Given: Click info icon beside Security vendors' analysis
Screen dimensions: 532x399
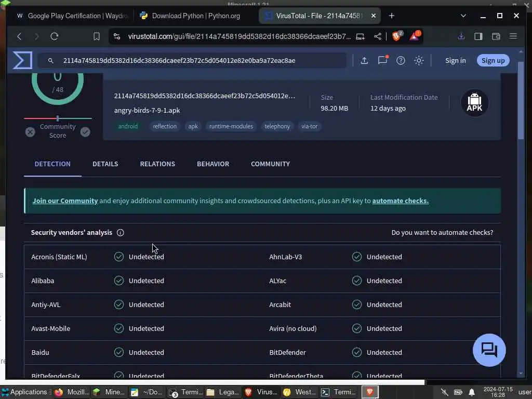Looking at the screenshot, I should click(120, 233).
